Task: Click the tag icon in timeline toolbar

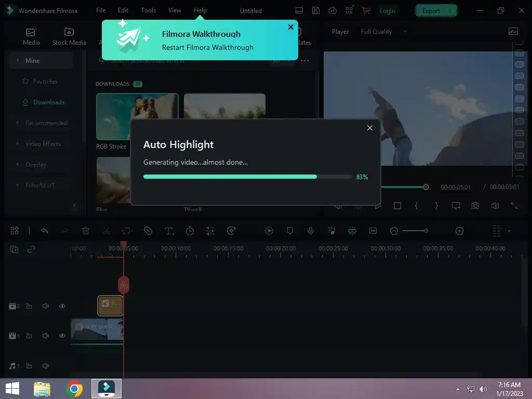Action: (x=148, y=231)
